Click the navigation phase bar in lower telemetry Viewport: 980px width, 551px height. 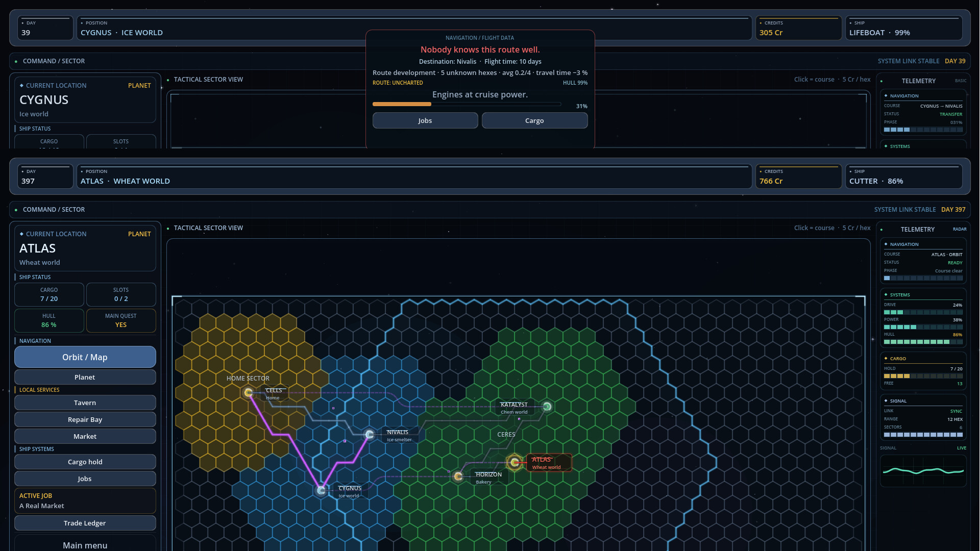[923, 278]
